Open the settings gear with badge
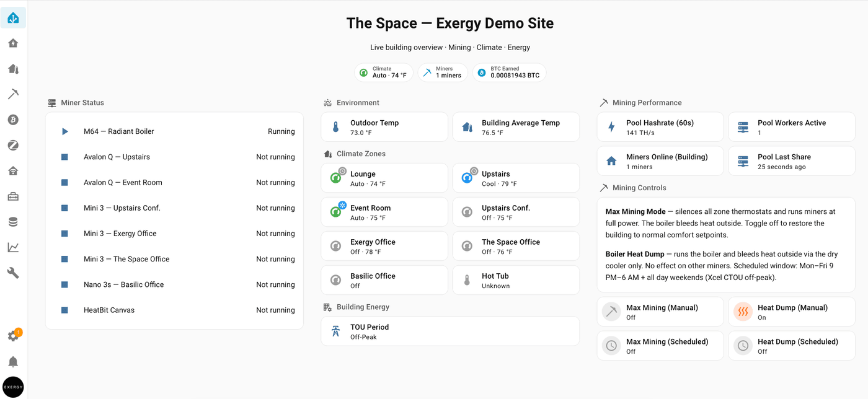Viewport: 868px width, 399px height. pyautogui.click(x=13, y=336)
